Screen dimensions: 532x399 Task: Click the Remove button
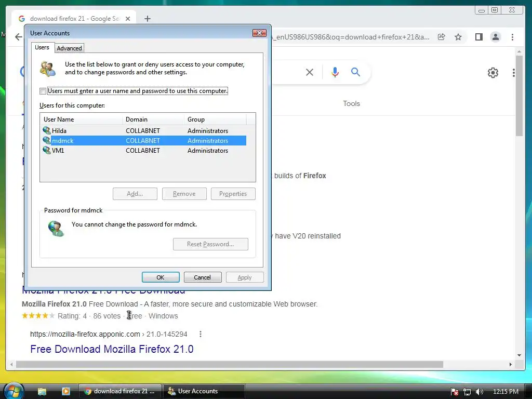[184, 194]
